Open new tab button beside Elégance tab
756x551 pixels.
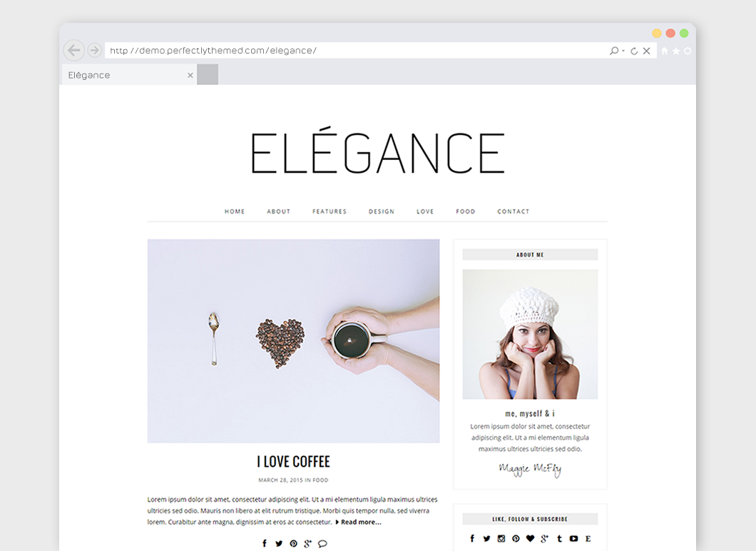[x=208, y=75]
